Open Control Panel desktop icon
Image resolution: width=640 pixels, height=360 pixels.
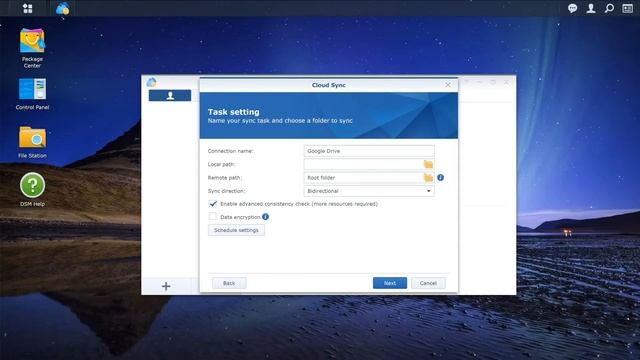coord(32,94)
